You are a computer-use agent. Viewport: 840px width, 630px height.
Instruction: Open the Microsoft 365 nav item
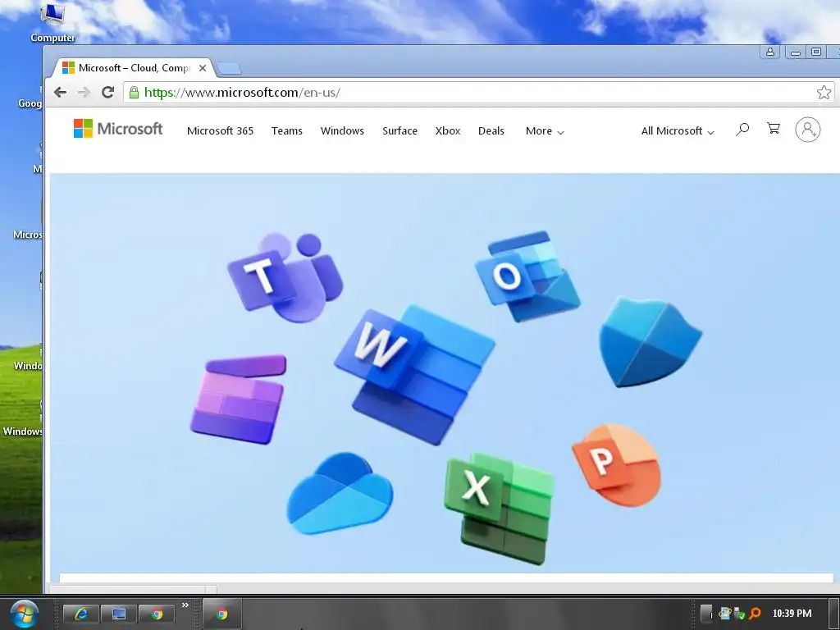pyautogui.click(x=220, y=130)
